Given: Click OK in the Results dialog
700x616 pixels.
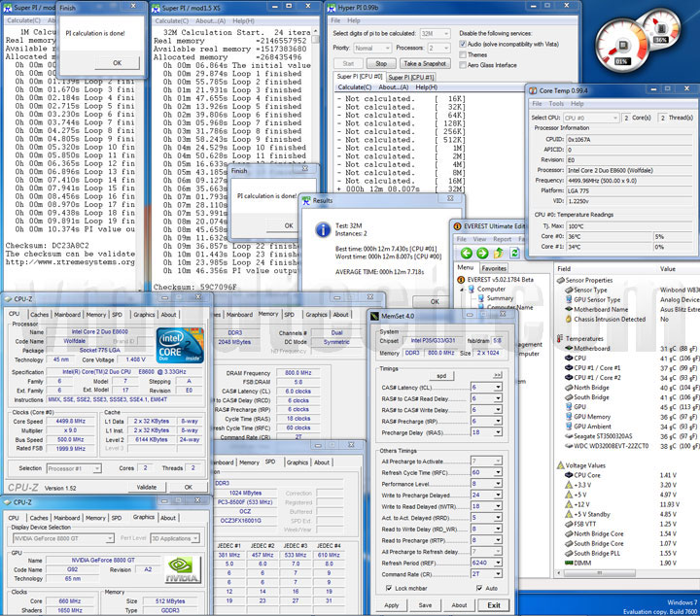Looking at the screenshot, I should coord(435,301).
